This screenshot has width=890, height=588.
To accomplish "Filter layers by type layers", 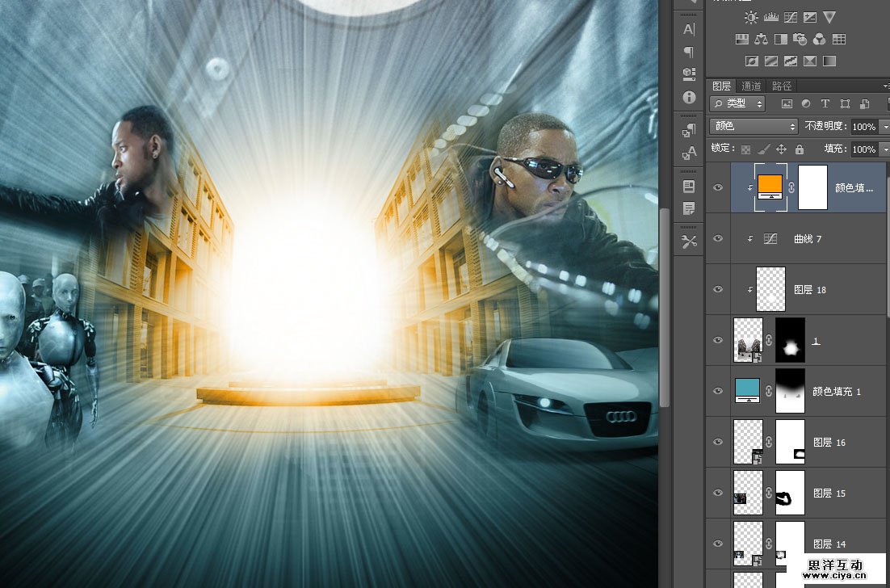I will click(825, 104).
